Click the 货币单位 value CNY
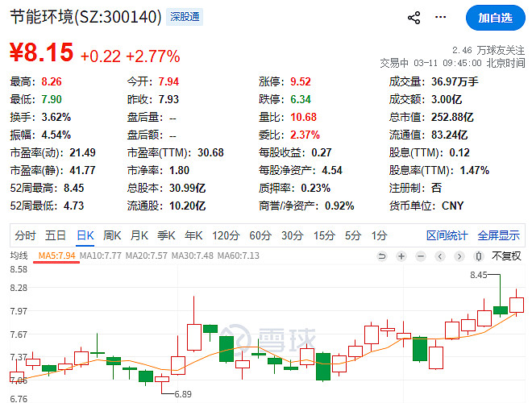 (453, 206)
